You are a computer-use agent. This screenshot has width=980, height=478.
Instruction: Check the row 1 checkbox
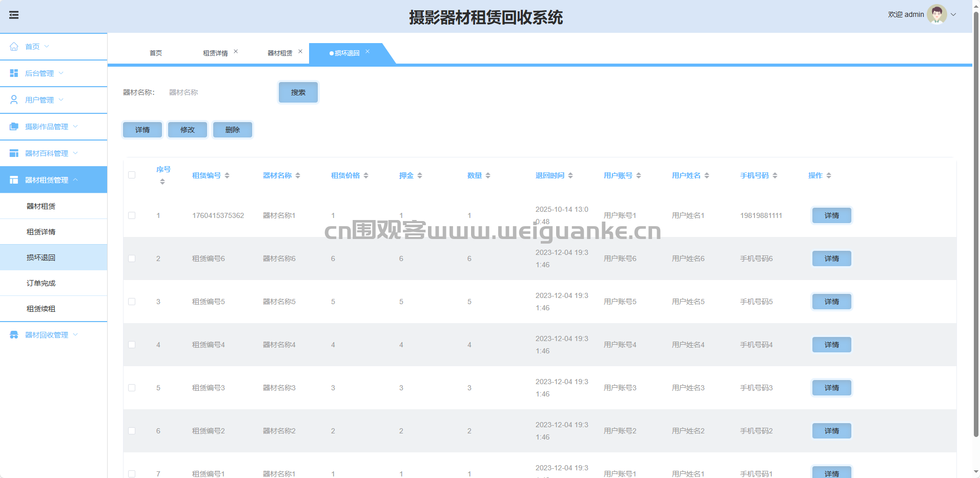click(x=132, y=215)
